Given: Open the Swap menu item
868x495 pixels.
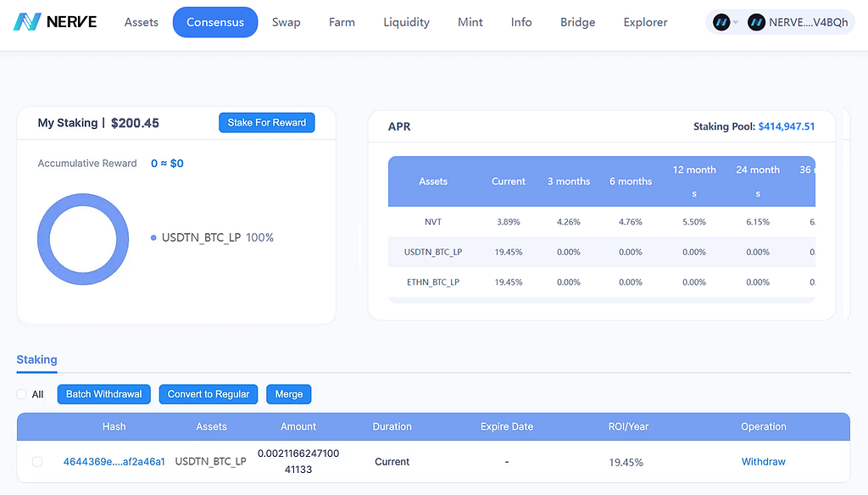Looking at the screenshot, I should (x=287, y=22).
